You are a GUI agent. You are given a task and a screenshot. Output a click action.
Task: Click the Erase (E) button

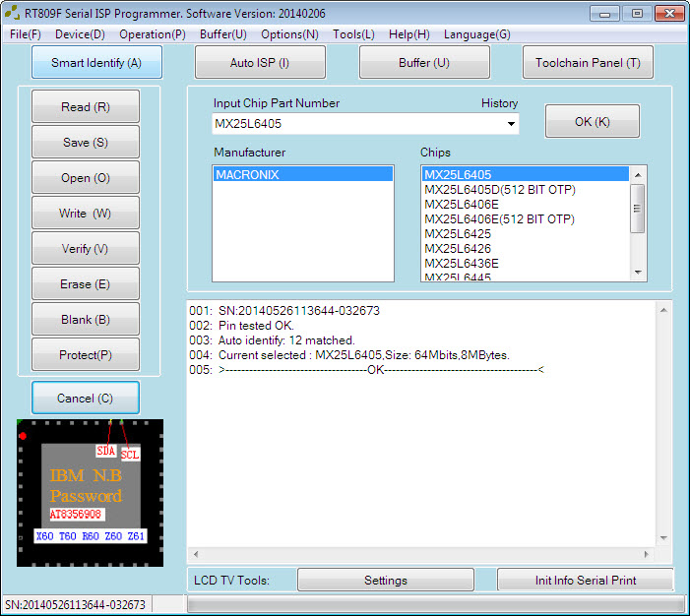coord(86,283)
